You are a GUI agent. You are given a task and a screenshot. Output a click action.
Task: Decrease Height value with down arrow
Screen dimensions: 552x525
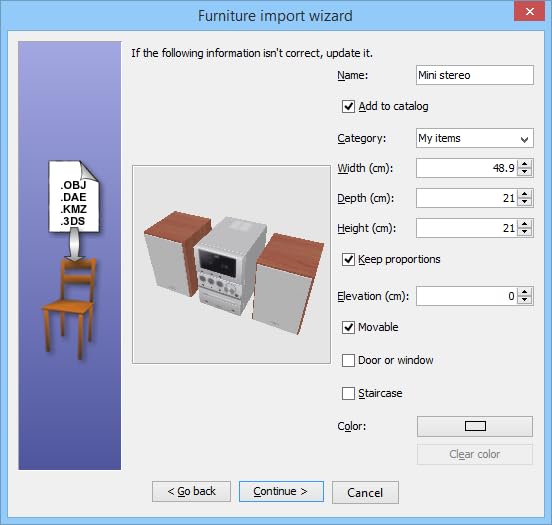[x=525, y=232]
